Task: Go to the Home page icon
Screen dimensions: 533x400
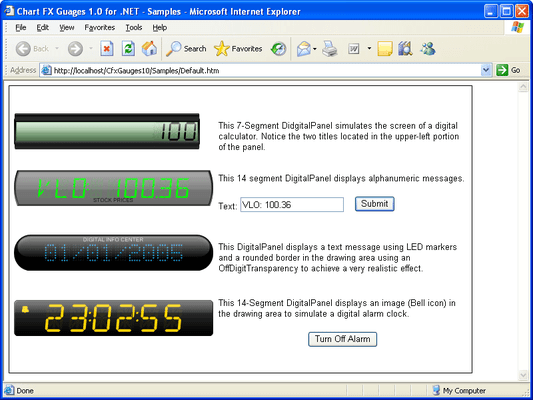Action: click(x=149, y=48)
